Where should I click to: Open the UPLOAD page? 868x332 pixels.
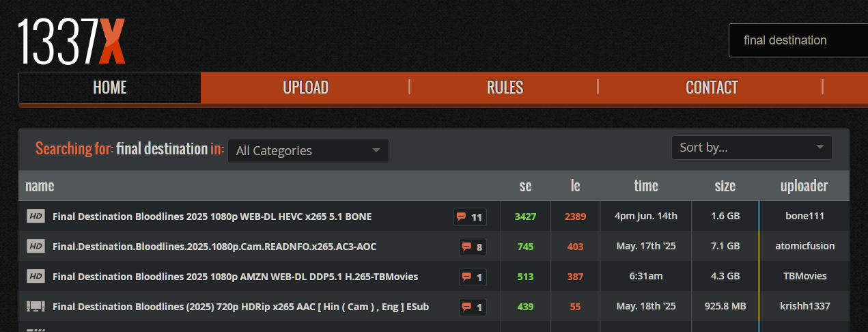(305, 87)
